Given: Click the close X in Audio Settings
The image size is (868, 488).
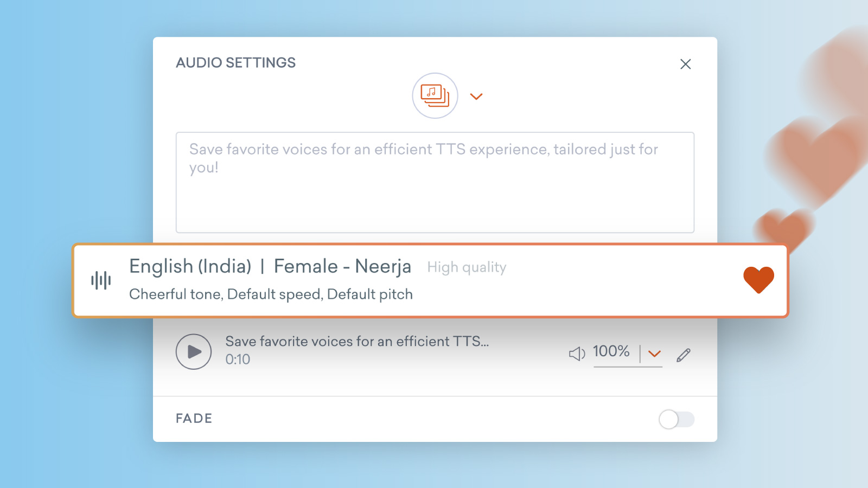Looking at the screenshot, I should (685, 63).
